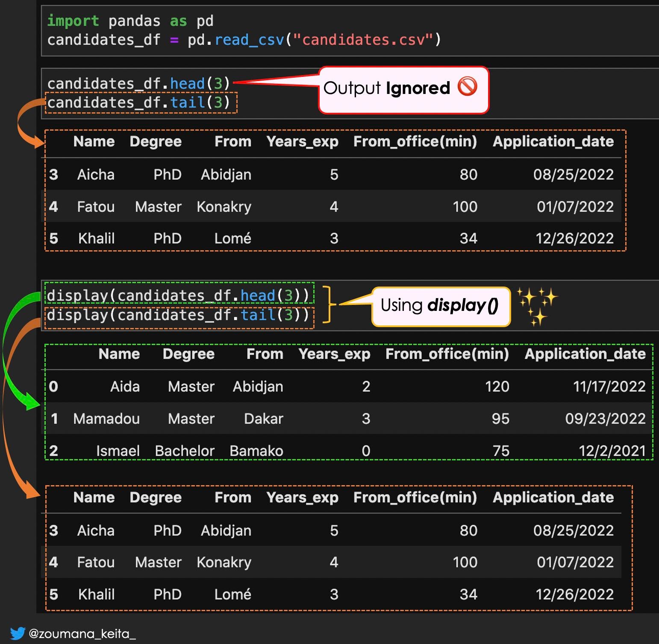The width and height of the screenshot is (659, 644).
Task: Select the 11/17/2022 application date cell
Action: click(609, 386)
